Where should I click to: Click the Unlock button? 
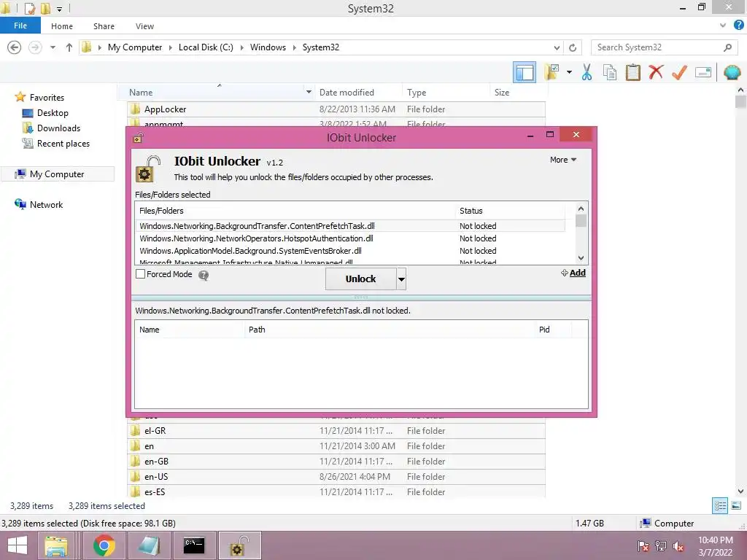[360, 279]
